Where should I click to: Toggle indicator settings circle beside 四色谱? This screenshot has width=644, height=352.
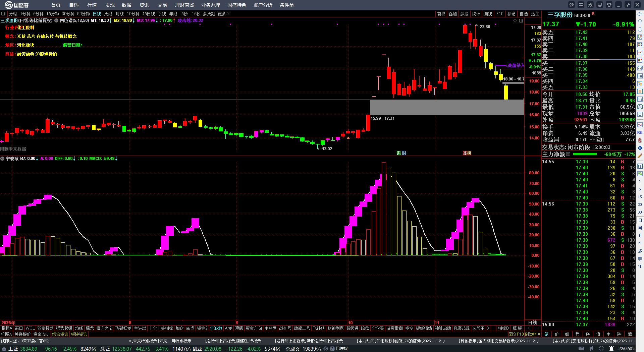point(56,20)
